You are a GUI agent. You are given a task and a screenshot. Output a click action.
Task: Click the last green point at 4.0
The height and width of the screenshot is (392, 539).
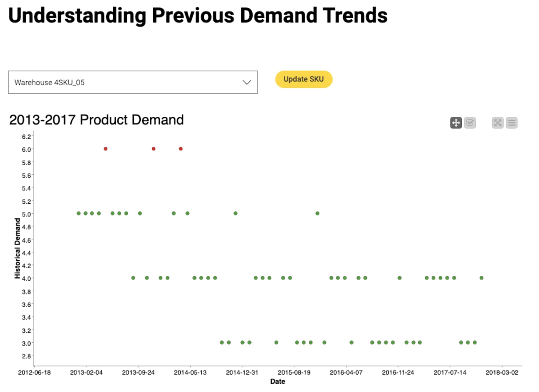[481, 278]
